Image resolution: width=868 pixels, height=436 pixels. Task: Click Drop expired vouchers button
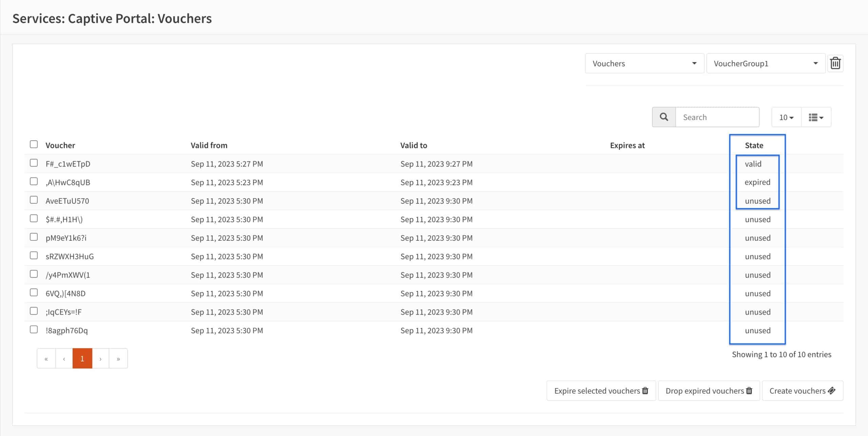coord(709,391)
